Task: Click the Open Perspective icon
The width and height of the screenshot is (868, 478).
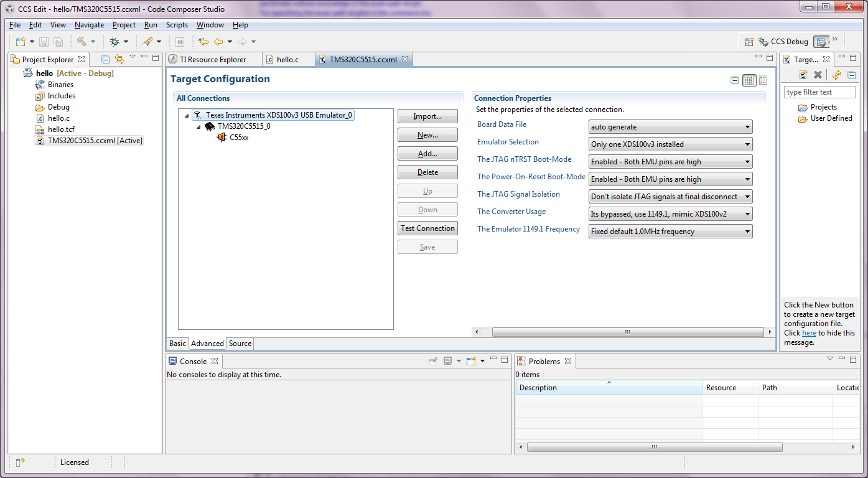Action: [750, 42]
